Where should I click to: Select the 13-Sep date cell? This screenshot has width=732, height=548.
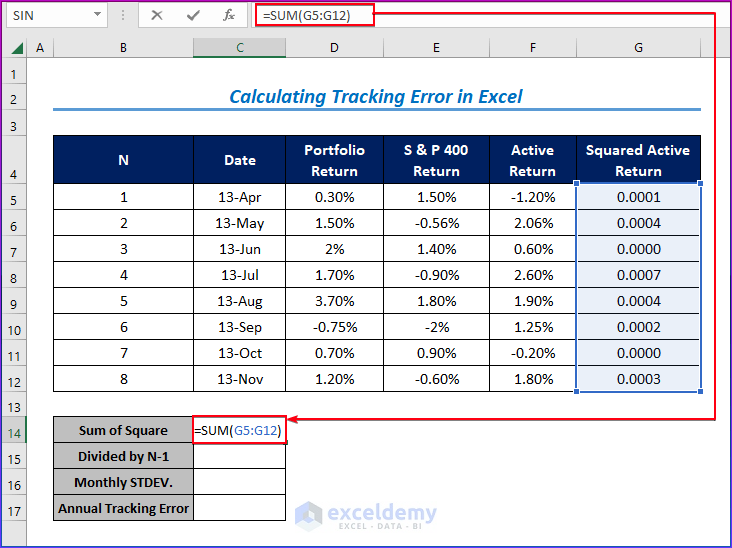239,327
